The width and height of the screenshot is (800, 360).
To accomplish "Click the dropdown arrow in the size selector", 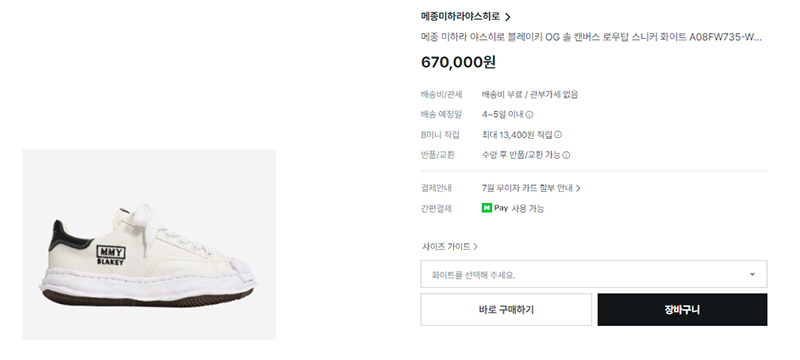I will pos(752,274).
